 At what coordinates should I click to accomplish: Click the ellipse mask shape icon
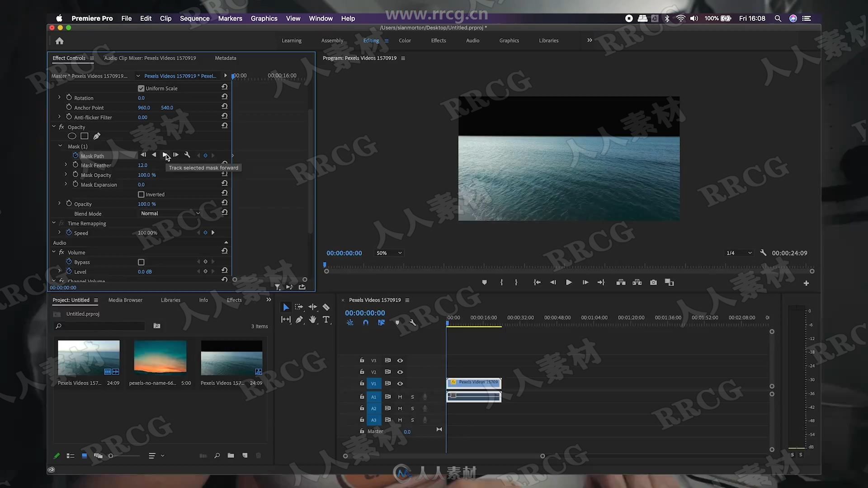[x=71, y=135]
